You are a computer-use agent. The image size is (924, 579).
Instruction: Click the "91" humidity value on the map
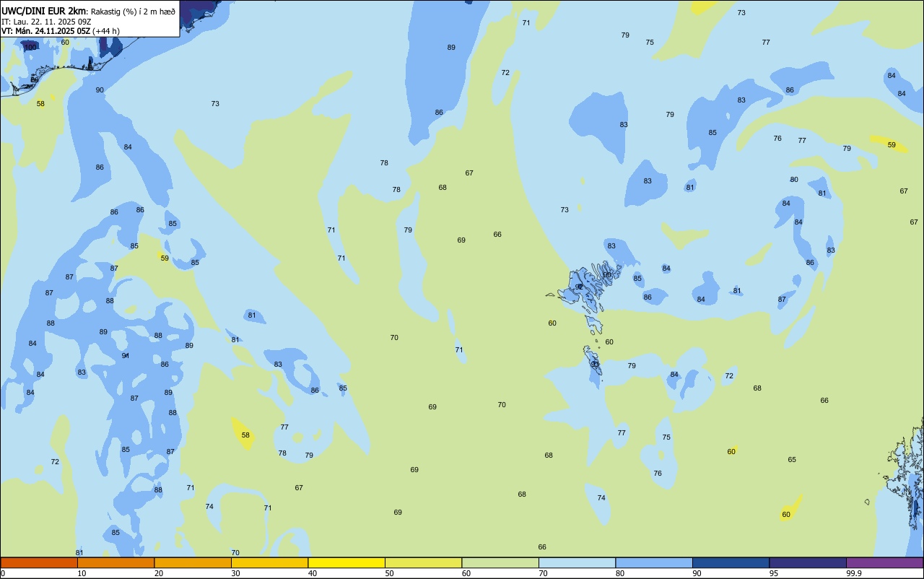click(x=126, y=355)
